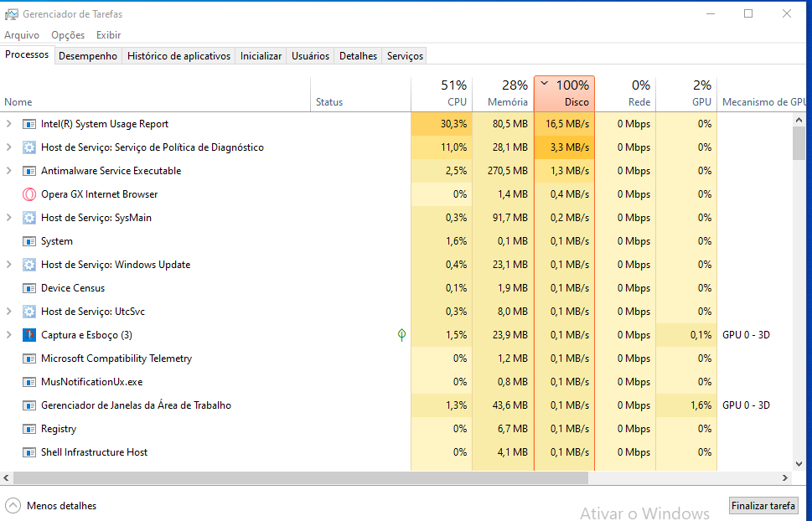The height and width of the screenshot is (521, 812).
Task: Open the Inicializar tab
Action: click(x=261, y=56)
